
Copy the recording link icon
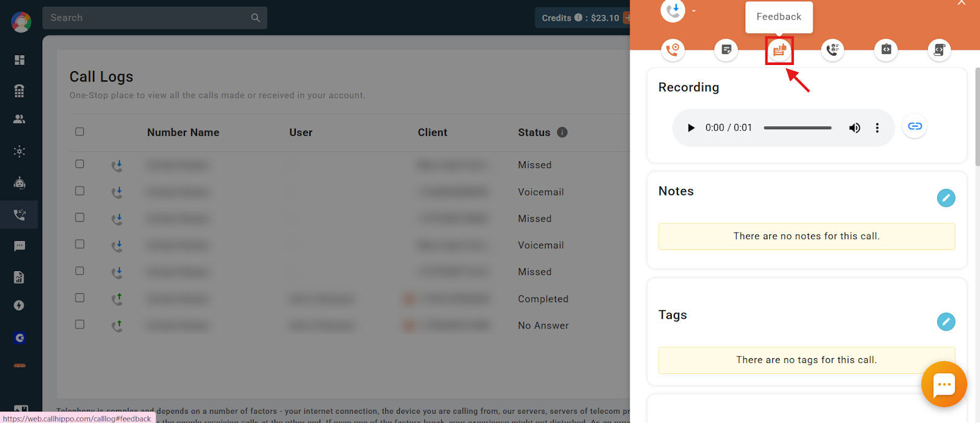(x=914, y=126)
